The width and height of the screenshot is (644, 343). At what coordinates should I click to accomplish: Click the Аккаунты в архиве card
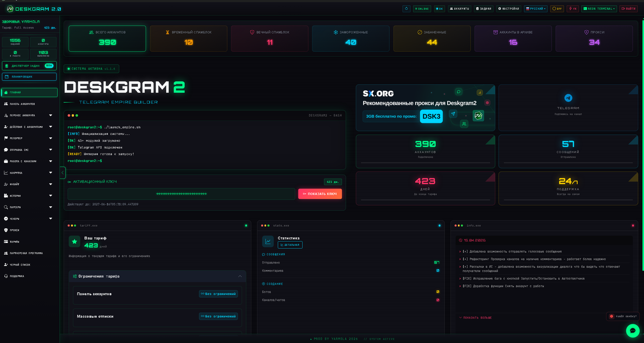click(x=513, y=39)
